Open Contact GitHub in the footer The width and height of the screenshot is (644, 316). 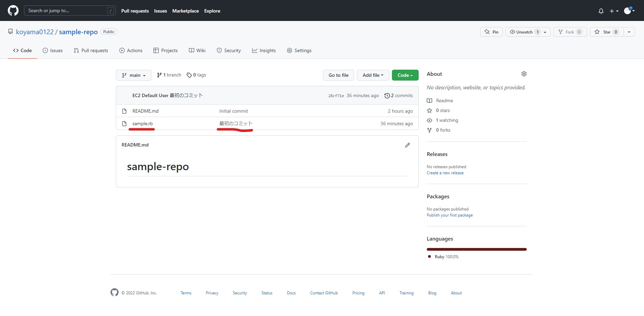324,293
